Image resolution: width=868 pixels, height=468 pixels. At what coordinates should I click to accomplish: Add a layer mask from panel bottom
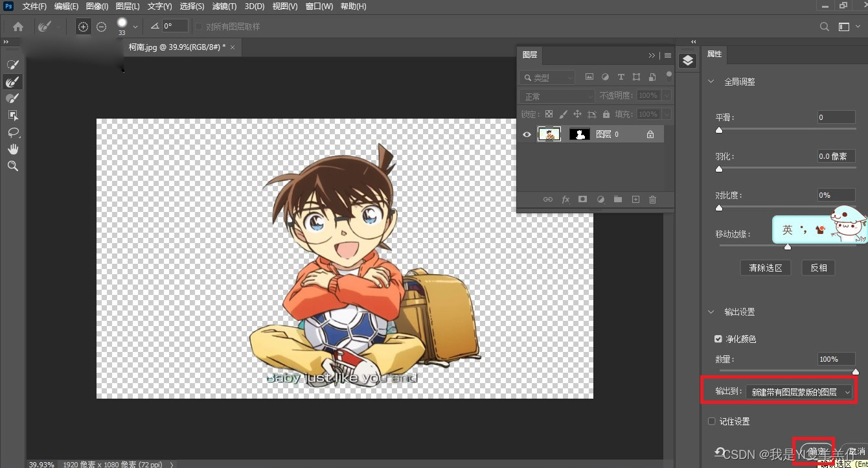tap(582, 200)
